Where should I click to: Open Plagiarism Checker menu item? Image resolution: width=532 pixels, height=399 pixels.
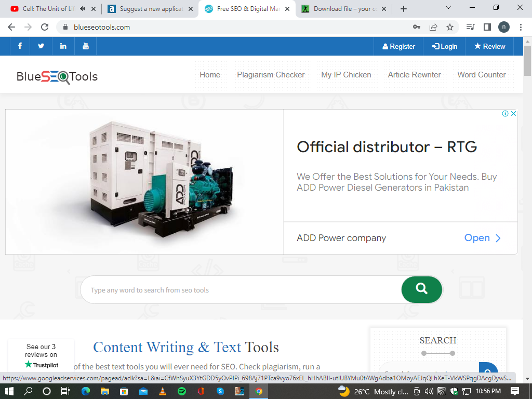pyautogui.click(x=271, y=75)
